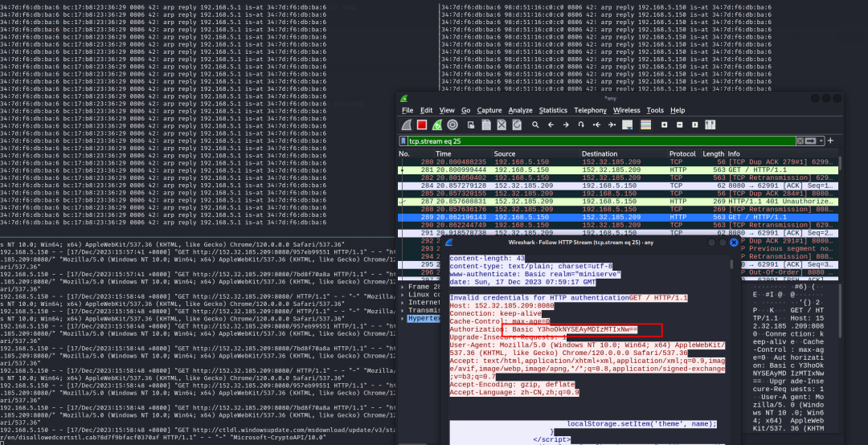The width and height of the screenshot is (868, 445).
Task: Click the Go to specified packet icon
Action: tap(581, 125)
